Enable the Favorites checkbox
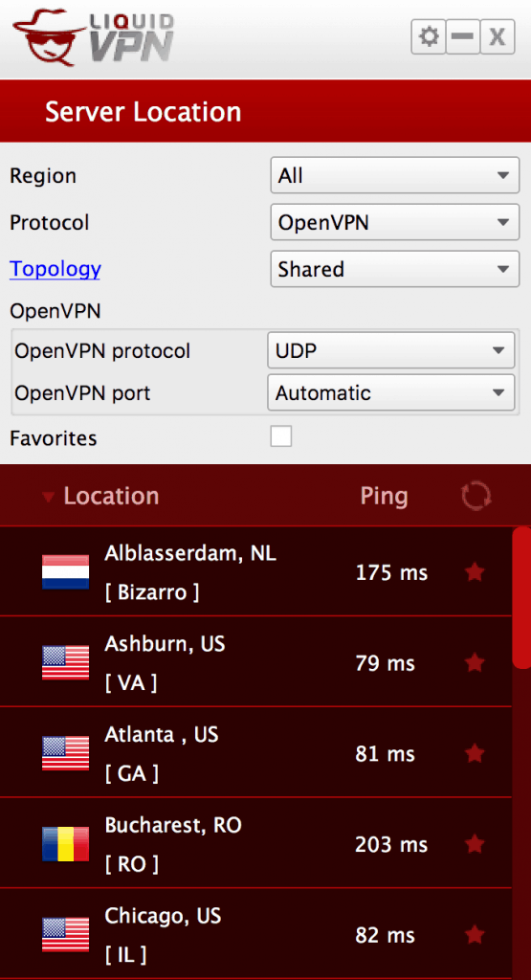 [x=281, y=436]
